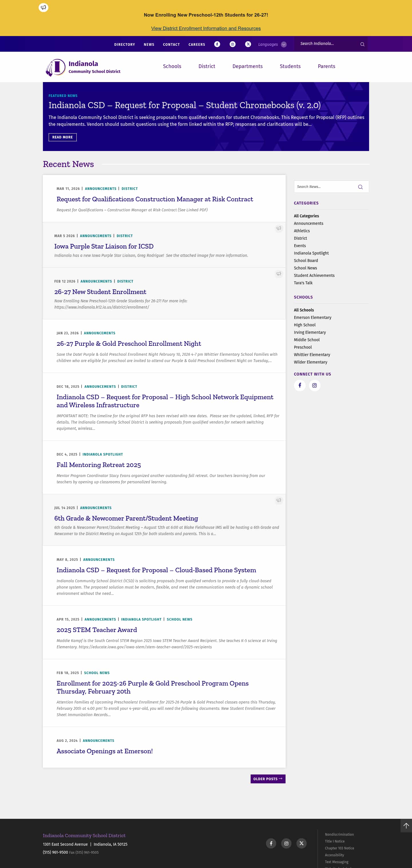Image resolution: width=412 pixels, height=868 pixels.
Task: Click the site search magnifier icon
Action: [x=363, y=44]
